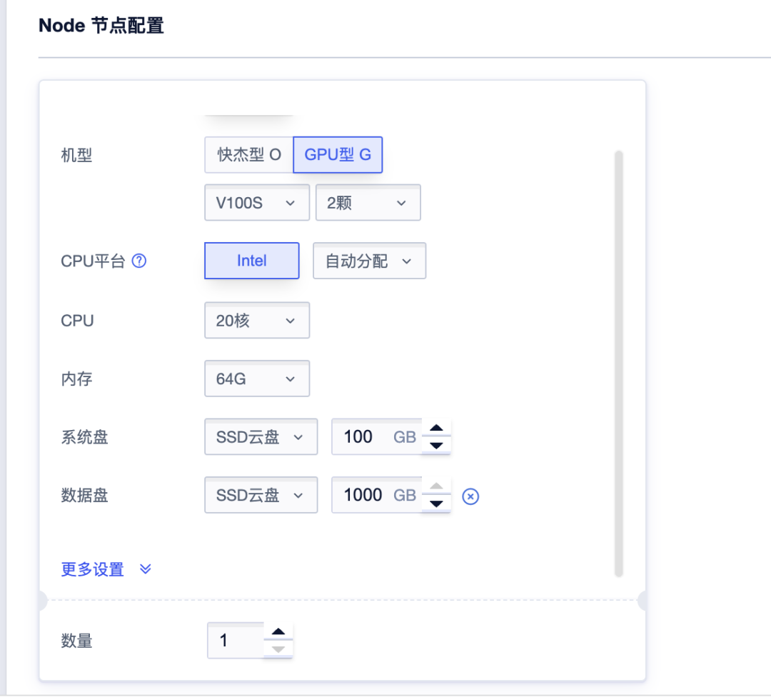Open the 64G memory dropdown
Image resolution: width=771 pixels, height=700 pixels.
(x=257, y=379)
